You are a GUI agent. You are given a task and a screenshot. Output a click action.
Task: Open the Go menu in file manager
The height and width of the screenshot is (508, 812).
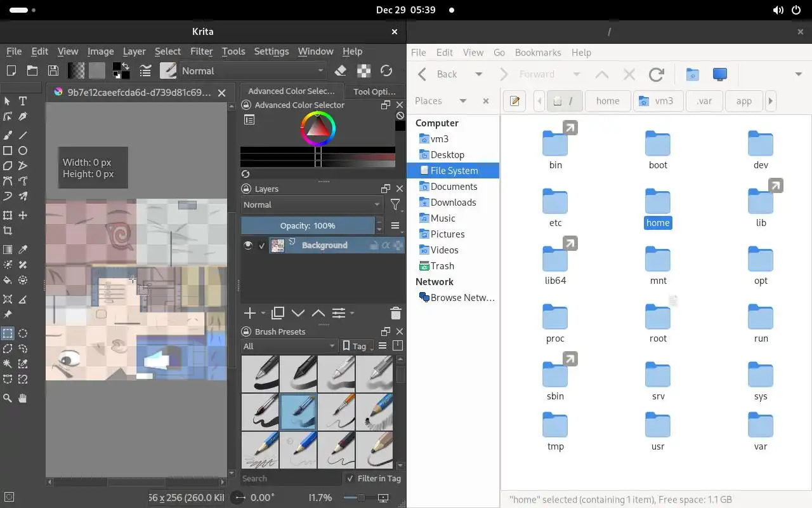click(x=499, y=53)
